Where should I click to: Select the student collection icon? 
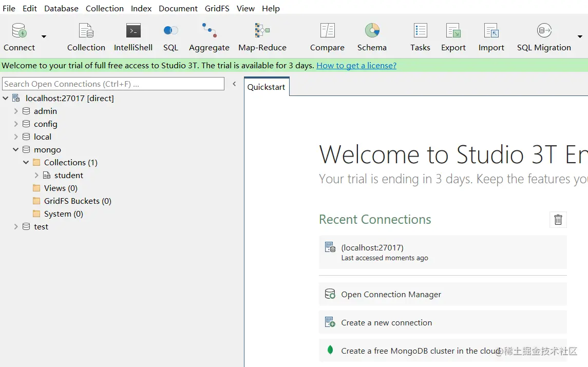[47, 175]
